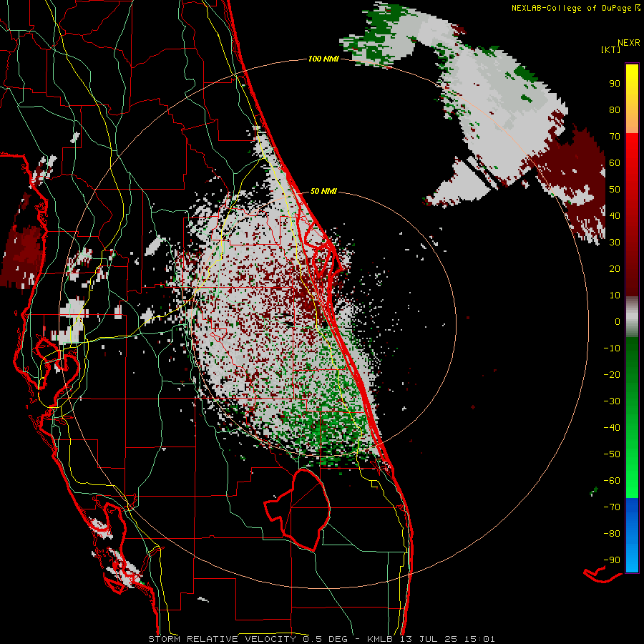
Task: Click the blue bottom segment of color bar
Action: click(632, 535)
